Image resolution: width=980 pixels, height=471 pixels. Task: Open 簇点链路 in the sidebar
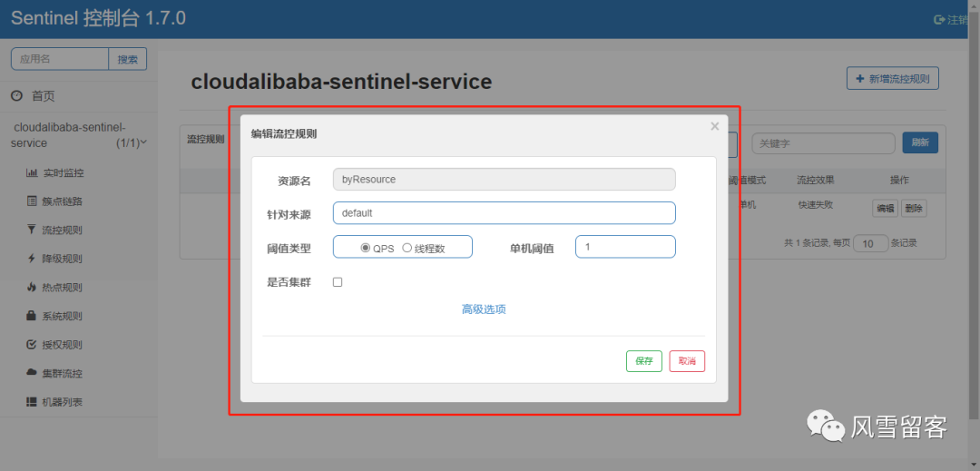[x=63, y=201]
